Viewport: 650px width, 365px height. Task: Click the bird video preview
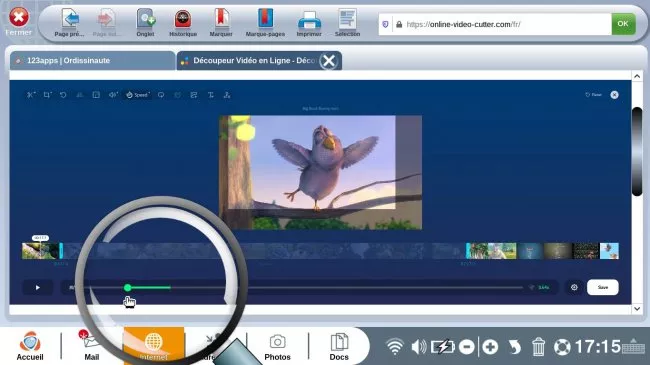click(x=320, y=173)
